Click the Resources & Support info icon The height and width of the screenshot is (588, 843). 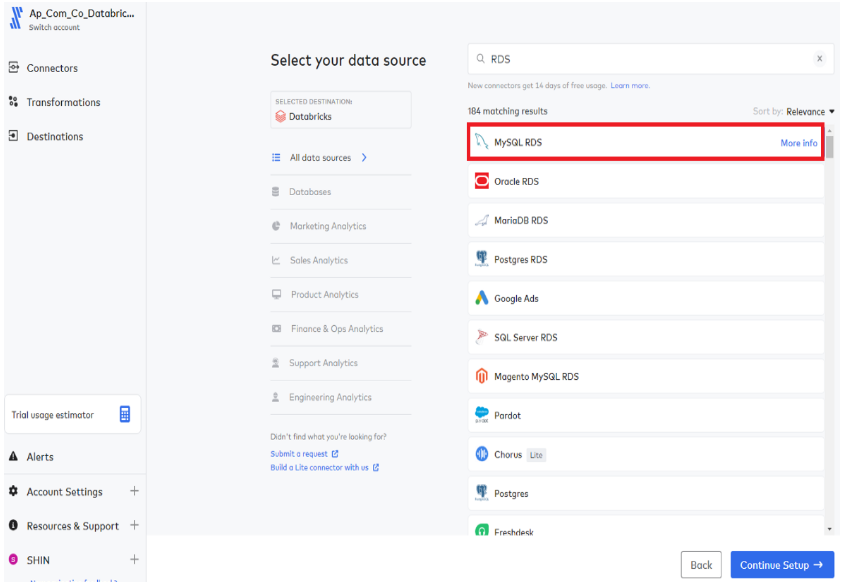[13, 525]
